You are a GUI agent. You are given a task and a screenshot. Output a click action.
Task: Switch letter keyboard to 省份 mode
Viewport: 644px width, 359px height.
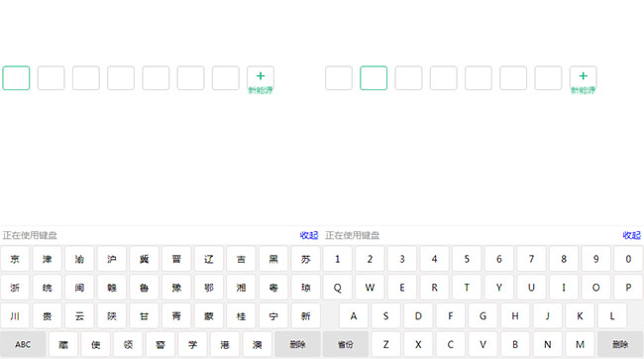(346, 344)
